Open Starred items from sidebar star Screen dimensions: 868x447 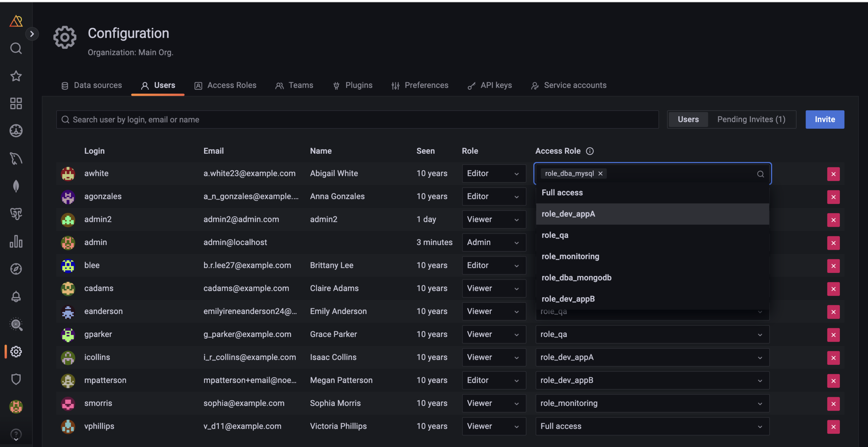click(x=16, y=76)
